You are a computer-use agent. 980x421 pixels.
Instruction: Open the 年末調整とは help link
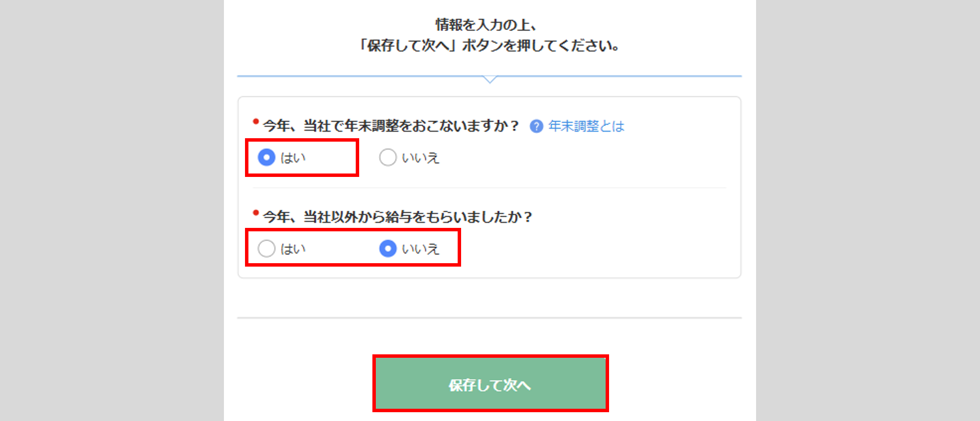point(587,126)
